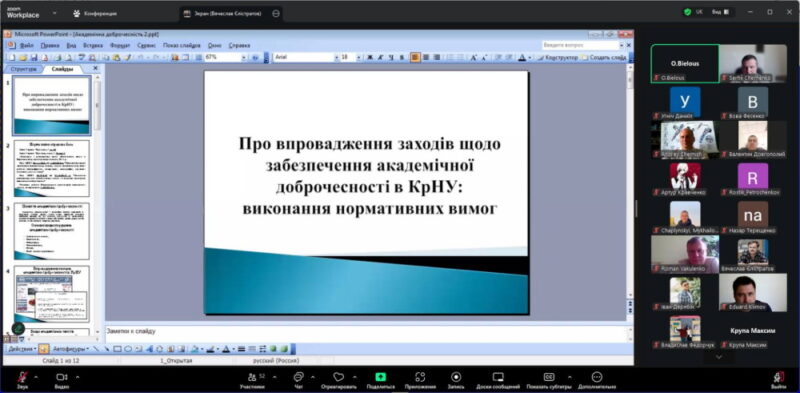Click the Leave meeting button
Viewport: 800px width, 393px height.
[x=779, y=379]
